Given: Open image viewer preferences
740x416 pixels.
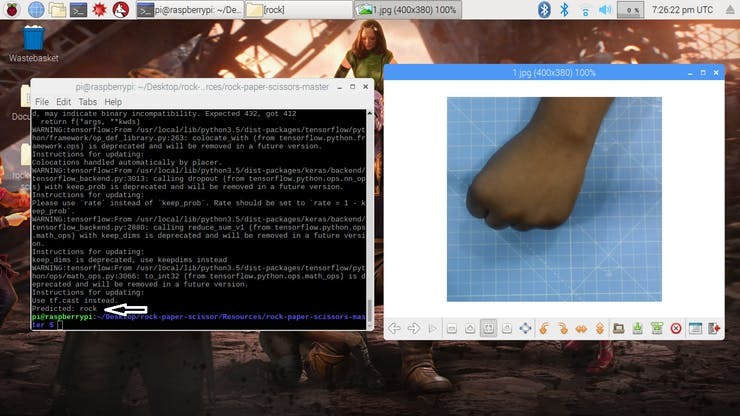Looking at the screenshot, I should click(695, 328).
